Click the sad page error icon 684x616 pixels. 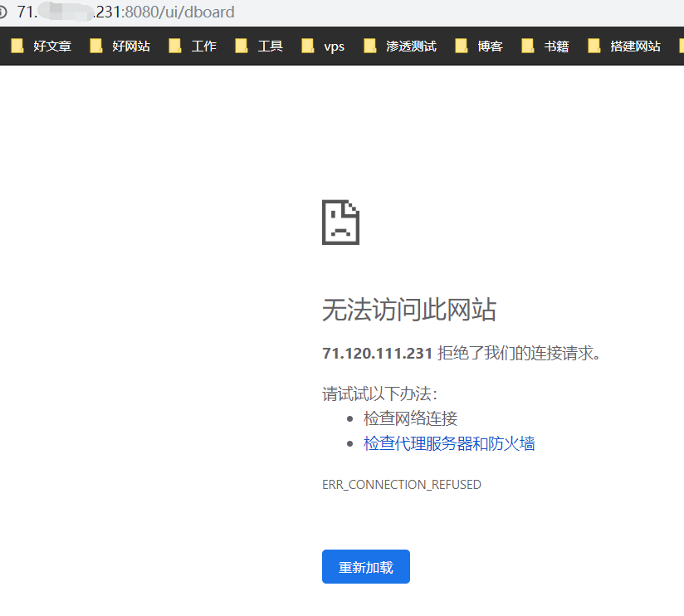point(340,222)
